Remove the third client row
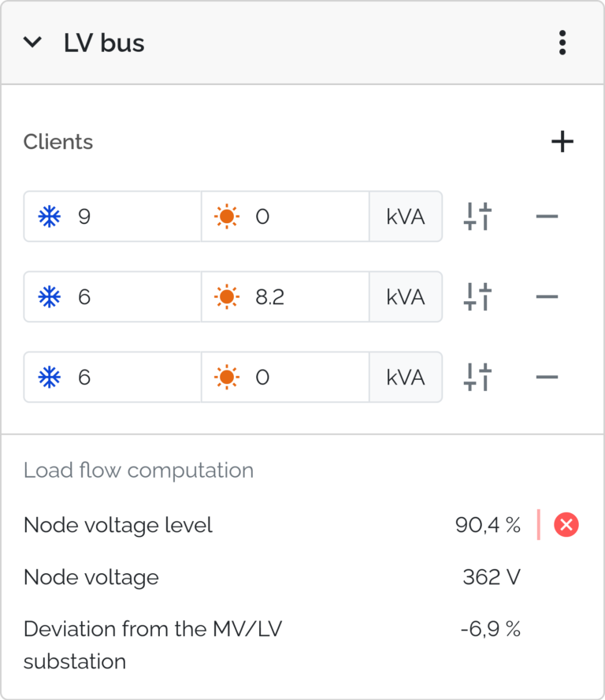 pyautogui.click(x=547, y=378)
